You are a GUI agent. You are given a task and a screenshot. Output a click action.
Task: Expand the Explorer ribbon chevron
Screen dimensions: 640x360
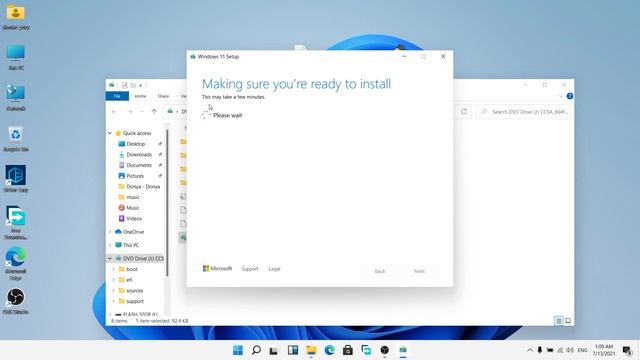pyautogui.click(x=561, y=96)
